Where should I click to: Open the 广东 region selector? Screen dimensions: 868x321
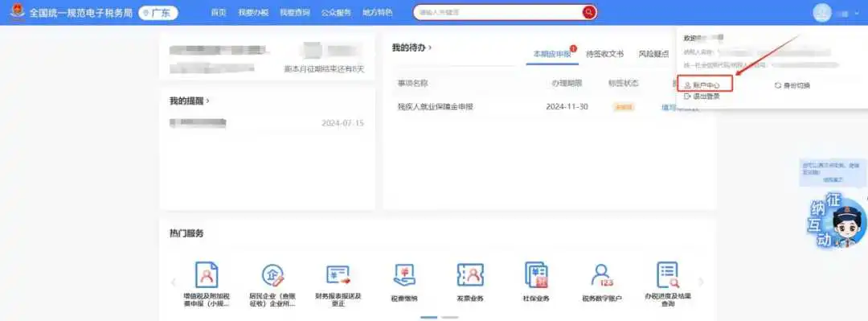158,13
